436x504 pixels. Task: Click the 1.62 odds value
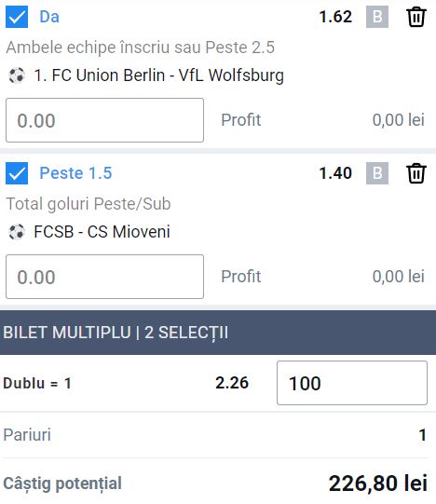tap(335, 17)
